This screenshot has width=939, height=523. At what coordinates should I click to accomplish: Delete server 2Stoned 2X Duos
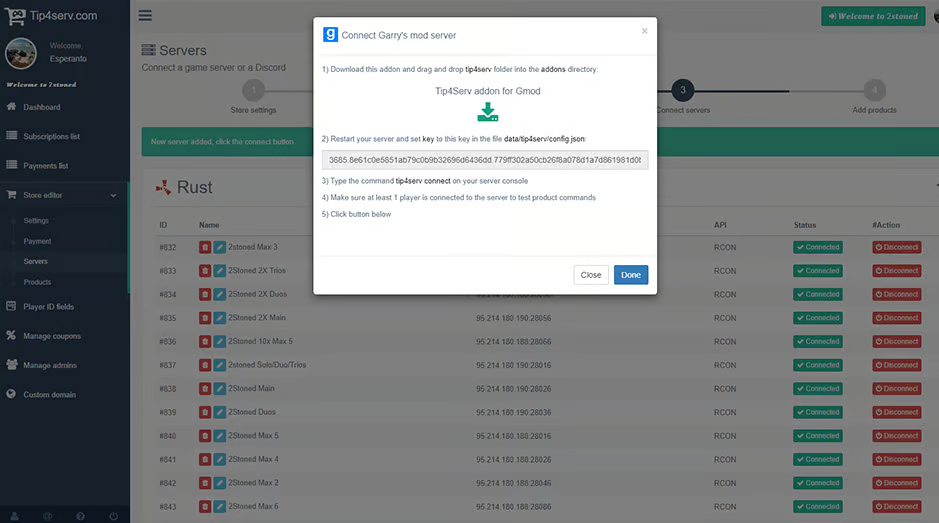(205, 294)
